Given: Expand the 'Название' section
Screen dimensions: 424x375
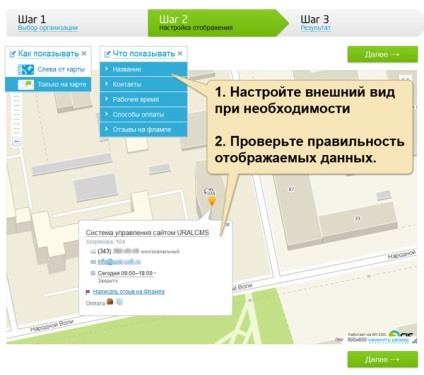Looking at the screenshot, I should pos(144,69).
